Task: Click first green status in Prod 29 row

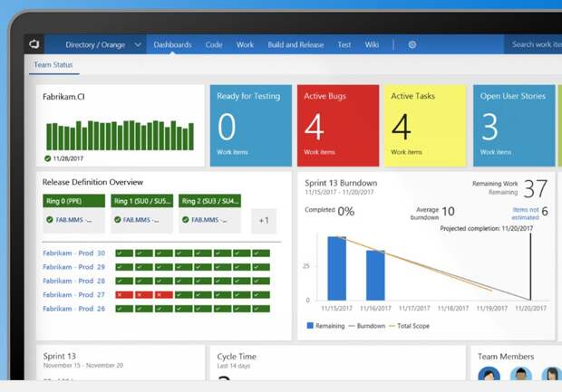Action: click(x=124, y=267)
